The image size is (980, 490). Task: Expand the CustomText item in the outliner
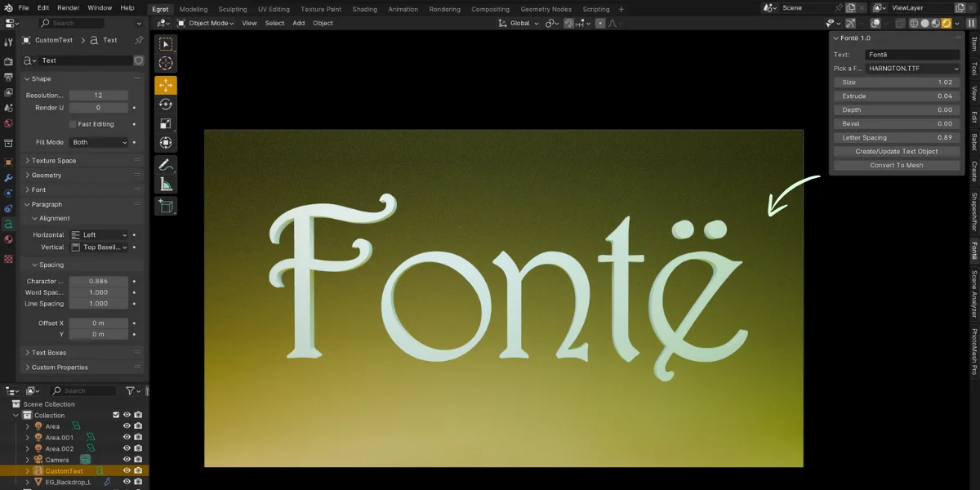[x=28, y=470]
